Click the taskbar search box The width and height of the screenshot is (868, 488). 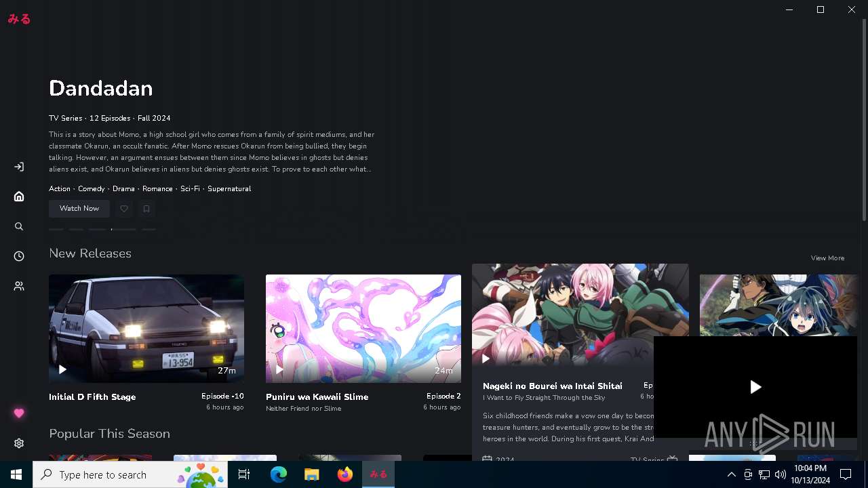[x=130, y=474]
